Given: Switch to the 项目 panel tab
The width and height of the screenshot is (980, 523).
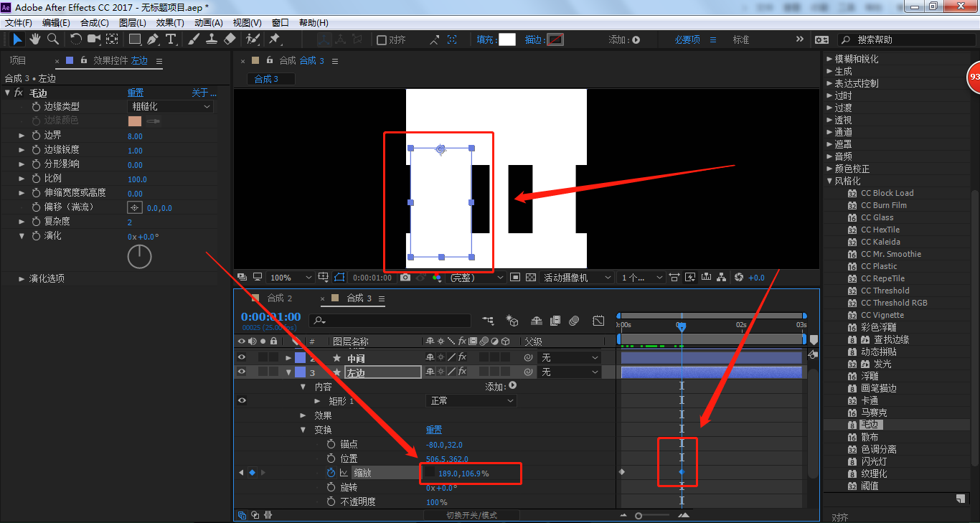Looking at the screenshot, I should click(18, 60).
